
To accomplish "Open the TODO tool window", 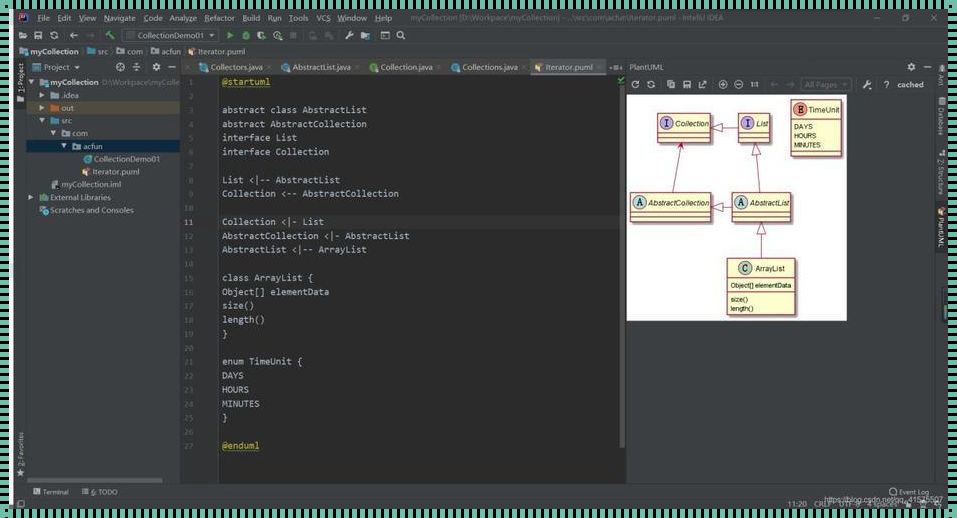I will pyautogui.click(x=99, y=492).
